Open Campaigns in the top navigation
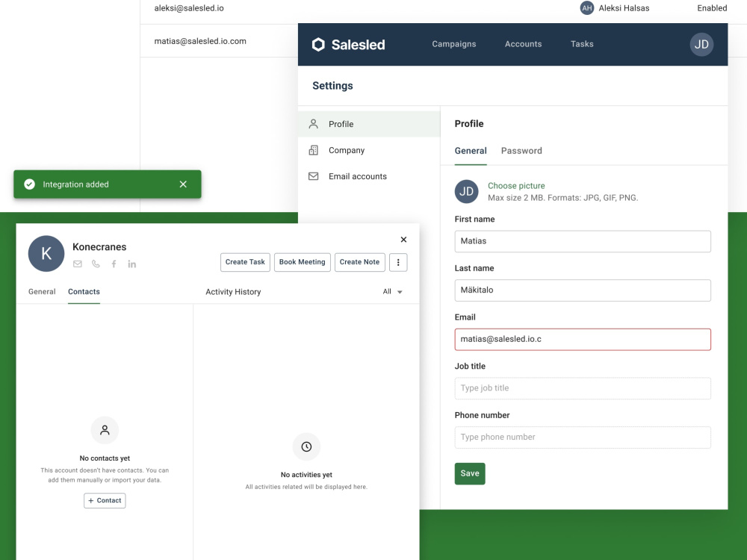747x560 pixels. pos(454,44)
